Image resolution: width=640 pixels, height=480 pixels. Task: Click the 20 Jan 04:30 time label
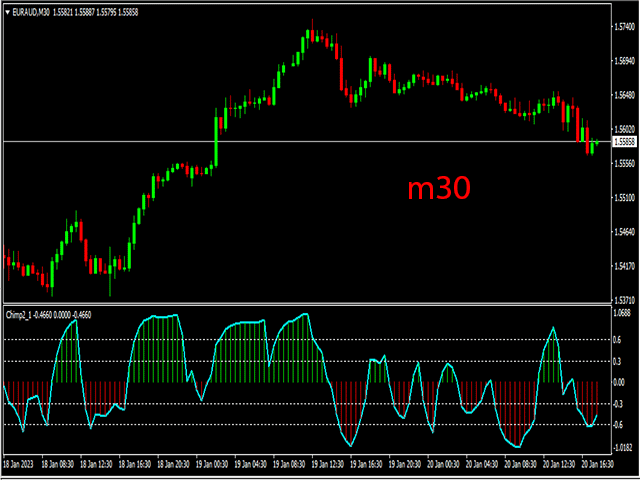(x=482, y=464)
